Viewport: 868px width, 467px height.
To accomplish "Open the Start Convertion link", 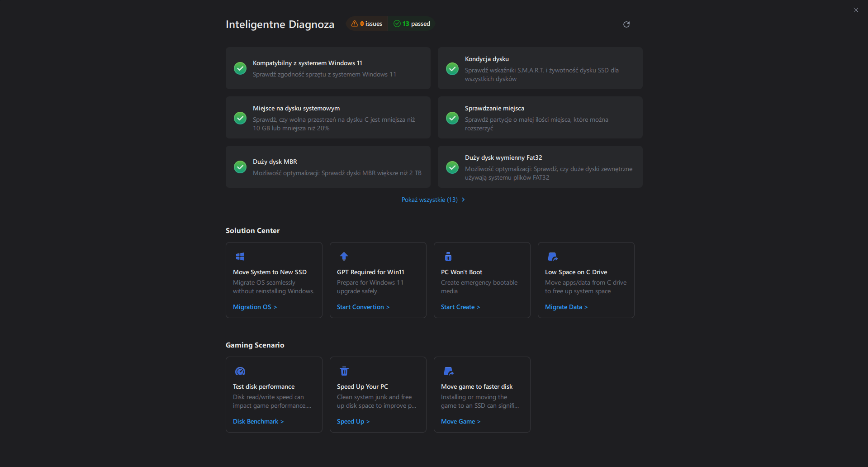I will (363, 307).
